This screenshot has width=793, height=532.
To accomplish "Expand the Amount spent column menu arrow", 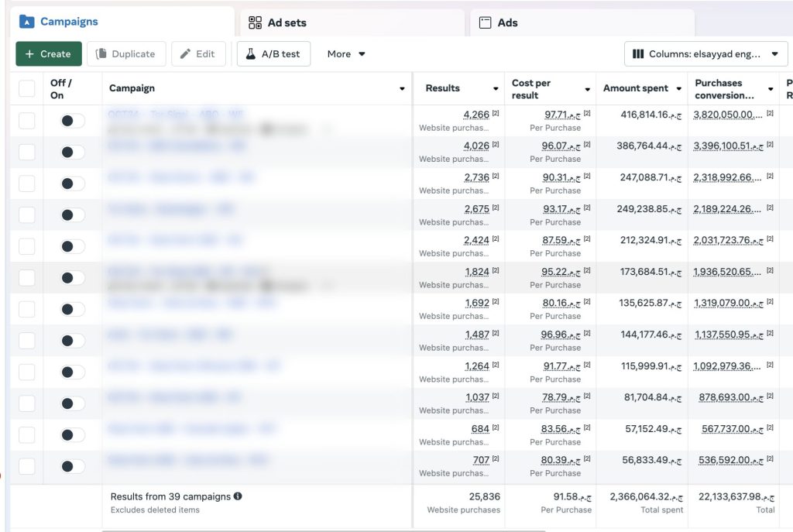I will click(679, 89).
